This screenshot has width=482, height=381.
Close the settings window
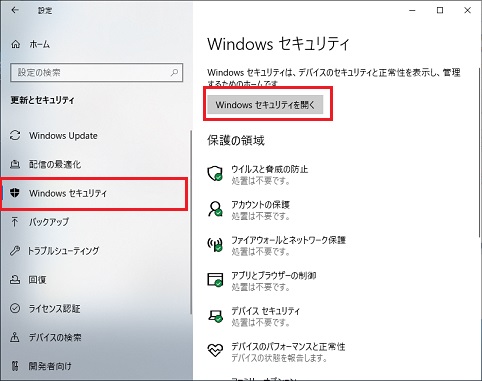point(467,10)
